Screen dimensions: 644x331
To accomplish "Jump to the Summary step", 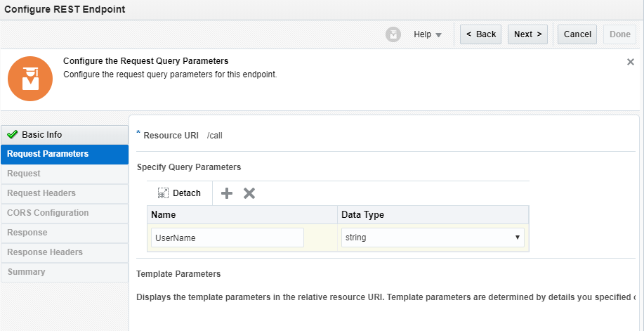I will [x=26, y=272].
